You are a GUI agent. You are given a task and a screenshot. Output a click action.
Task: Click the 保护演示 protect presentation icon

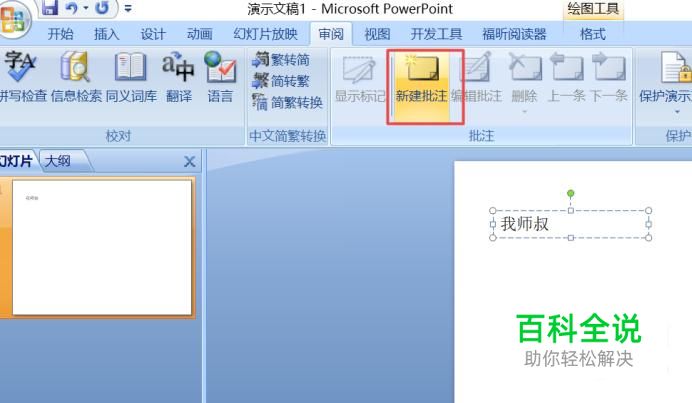pos(675,68)
